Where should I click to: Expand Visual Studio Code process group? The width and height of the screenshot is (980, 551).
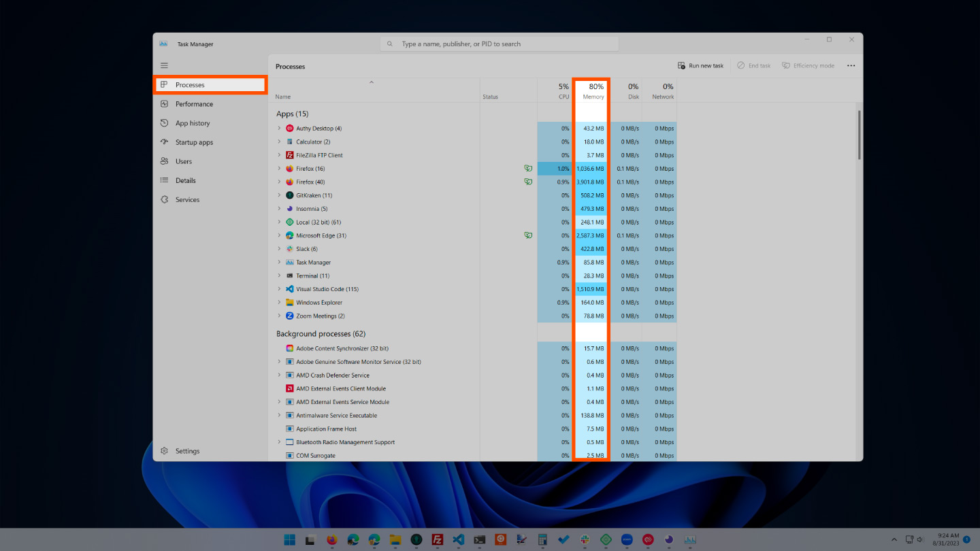click(x=279, y=288)
